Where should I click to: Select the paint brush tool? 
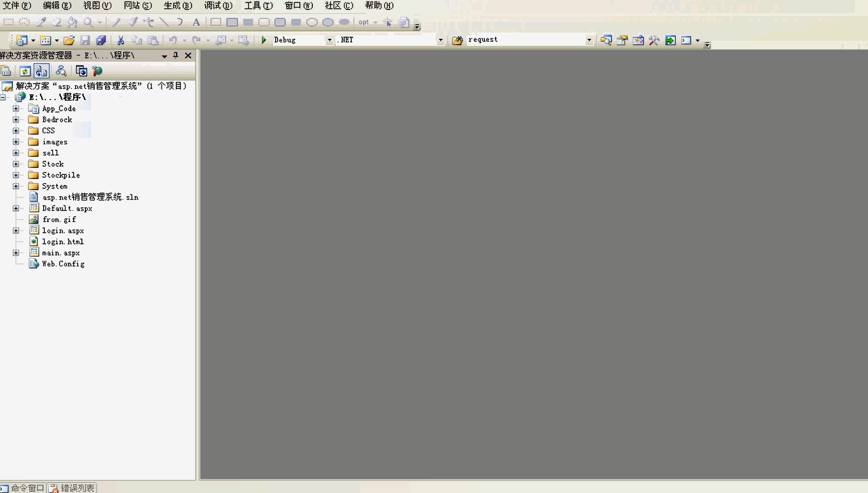(133, 22)
